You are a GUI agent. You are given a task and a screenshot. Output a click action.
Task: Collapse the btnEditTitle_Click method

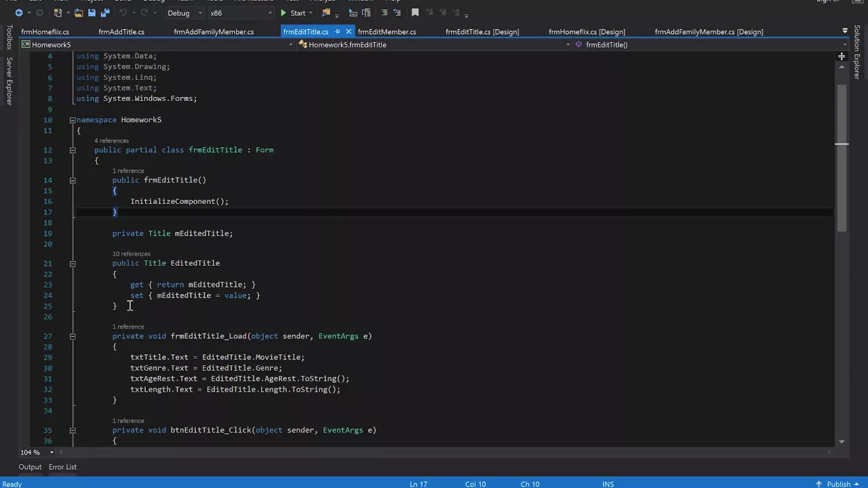[72, 430]
